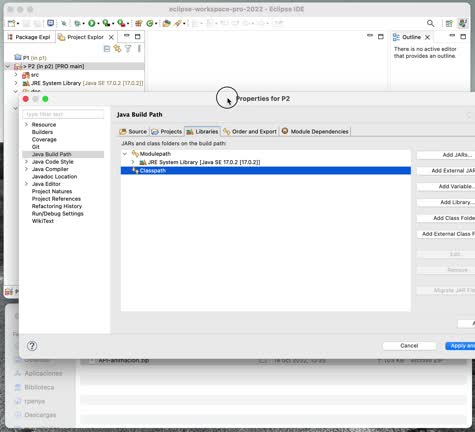Switch to the Source tab
This screenshot has width=475, height=432.
pyautogui.click(x=133, y=131)
